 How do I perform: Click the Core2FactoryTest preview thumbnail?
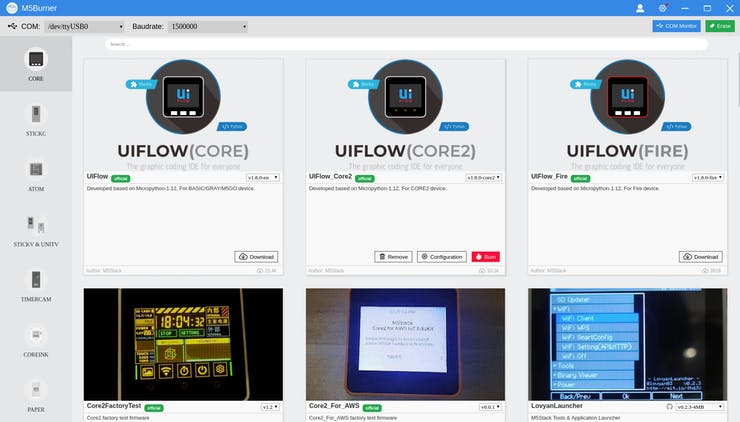point(183,345)
